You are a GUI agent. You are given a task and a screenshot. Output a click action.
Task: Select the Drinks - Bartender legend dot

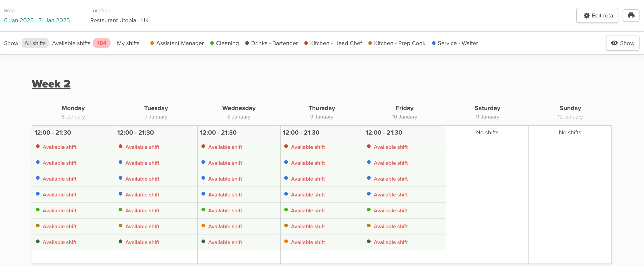(246, 43)
